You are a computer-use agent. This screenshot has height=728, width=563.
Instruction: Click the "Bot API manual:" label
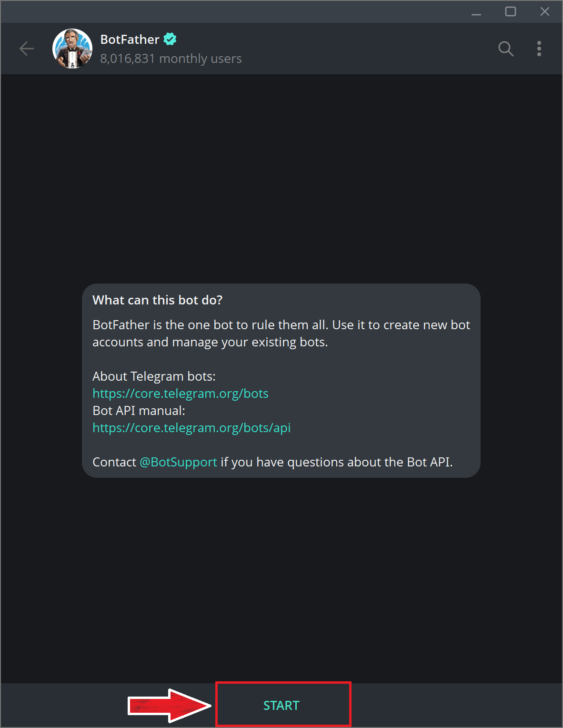pos(139,411)
